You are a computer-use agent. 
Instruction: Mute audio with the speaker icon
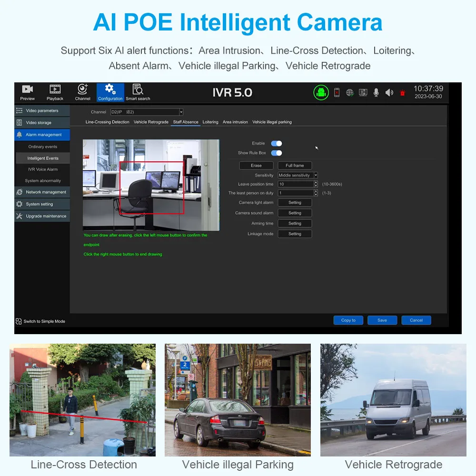[x=389, y=93]
